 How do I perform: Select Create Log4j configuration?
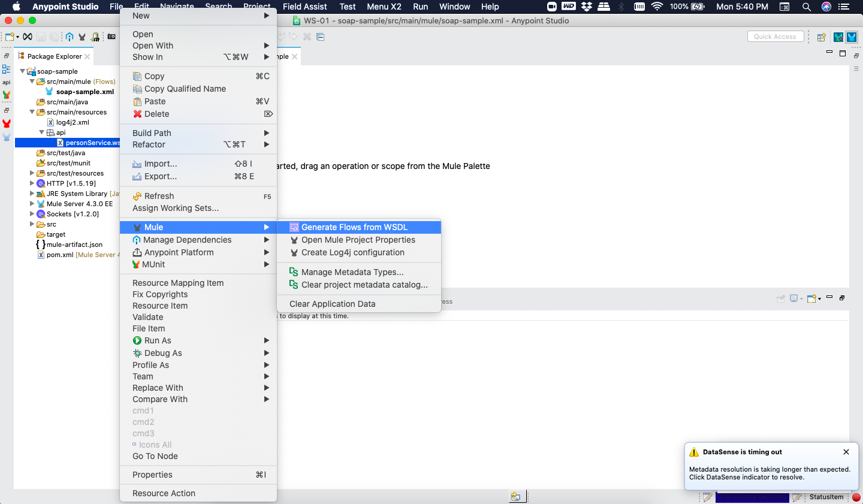tap(359, 252)
